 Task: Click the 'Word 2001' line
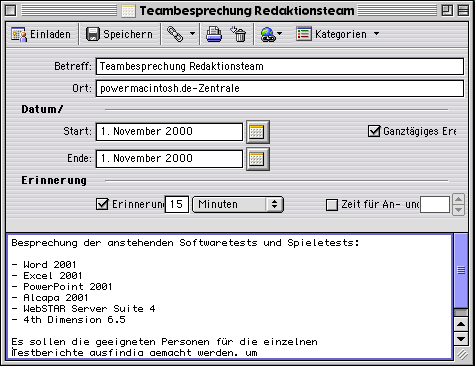pyautogui.click(x=44, y=265)
